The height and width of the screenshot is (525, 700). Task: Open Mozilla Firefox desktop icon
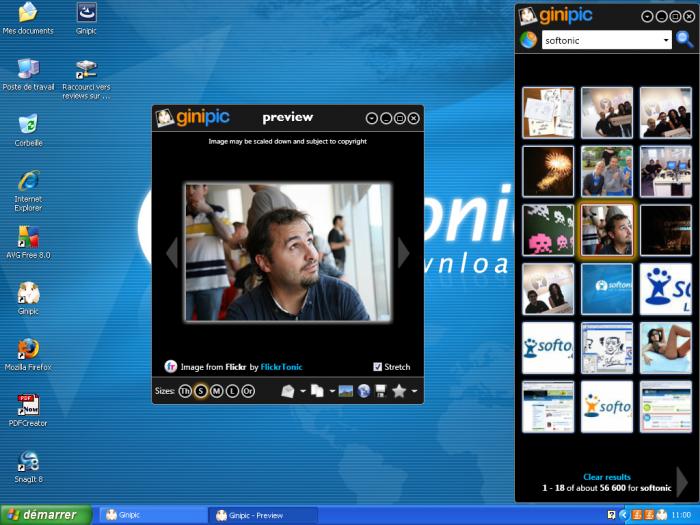[x=28, y=354]
